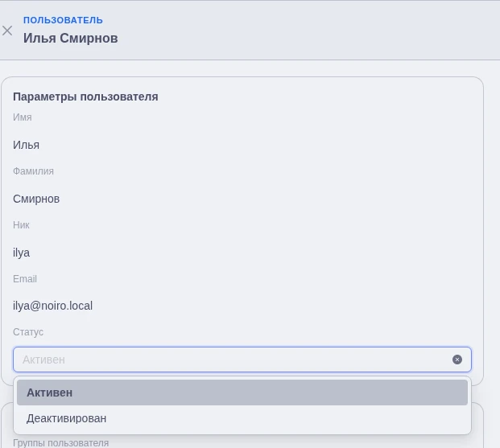Clear the status field with the round x icon
Screen dimensions: 500x448
point(457,360)
